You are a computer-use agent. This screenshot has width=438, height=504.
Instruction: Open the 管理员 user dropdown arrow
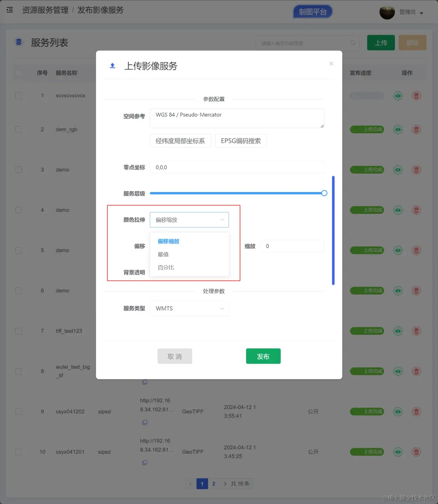(421, 13)
